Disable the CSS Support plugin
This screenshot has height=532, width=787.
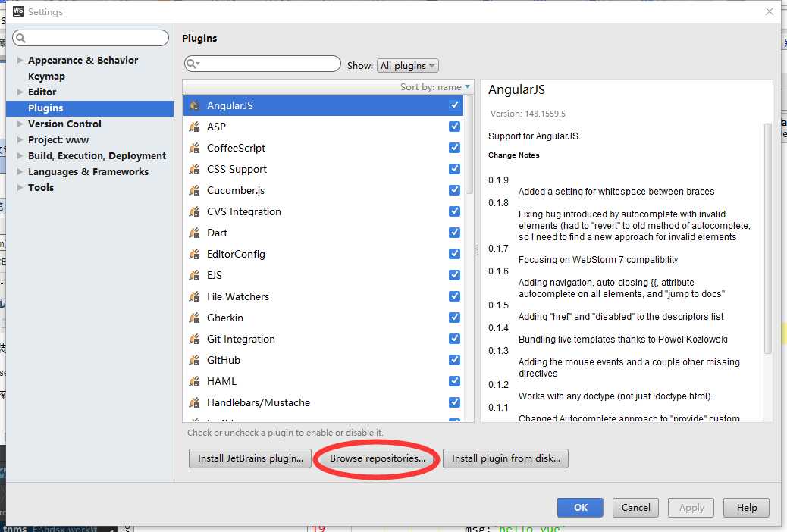[454, 169]
